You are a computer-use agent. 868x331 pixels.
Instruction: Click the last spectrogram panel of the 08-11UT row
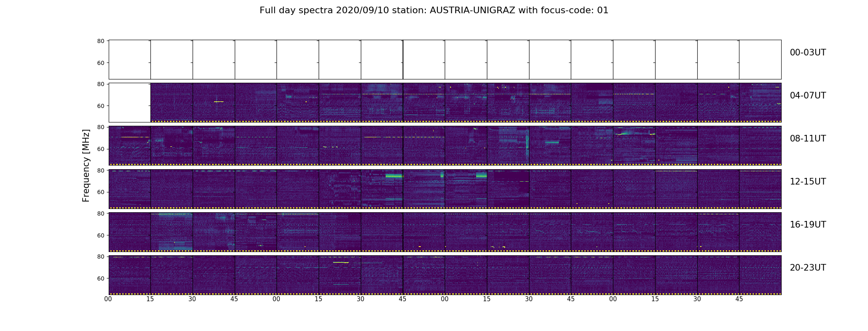pos(760,146)
